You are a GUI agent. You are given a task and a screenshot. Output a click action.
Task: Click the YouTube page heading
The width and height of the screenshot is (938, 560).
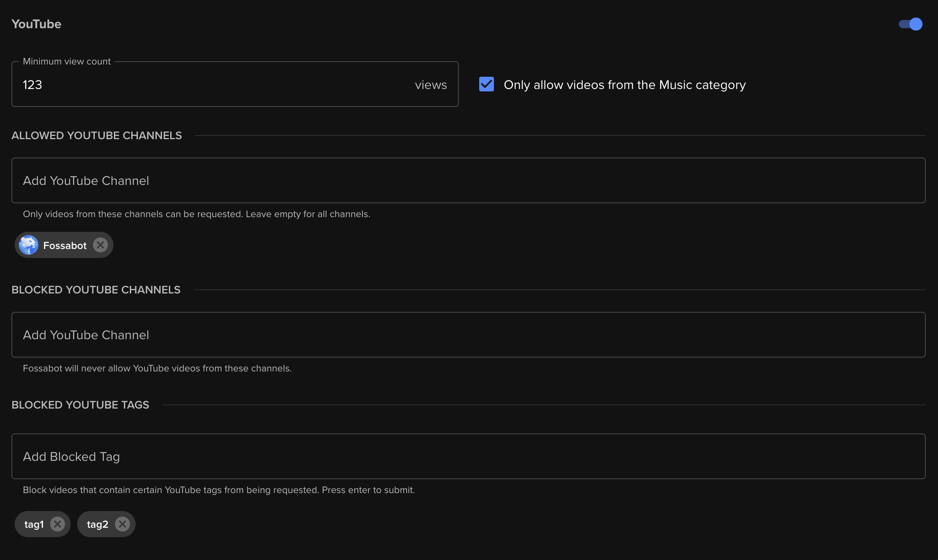tap(36, 24)
